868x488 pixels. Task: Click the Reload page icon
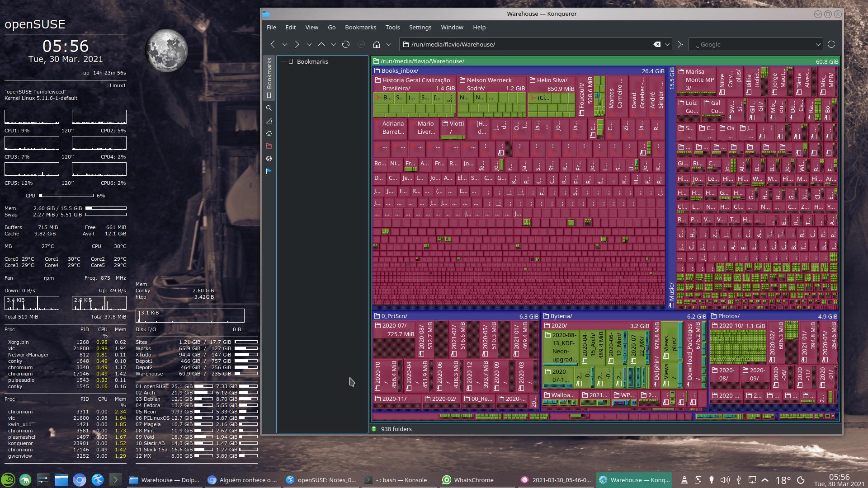[346, 44]
